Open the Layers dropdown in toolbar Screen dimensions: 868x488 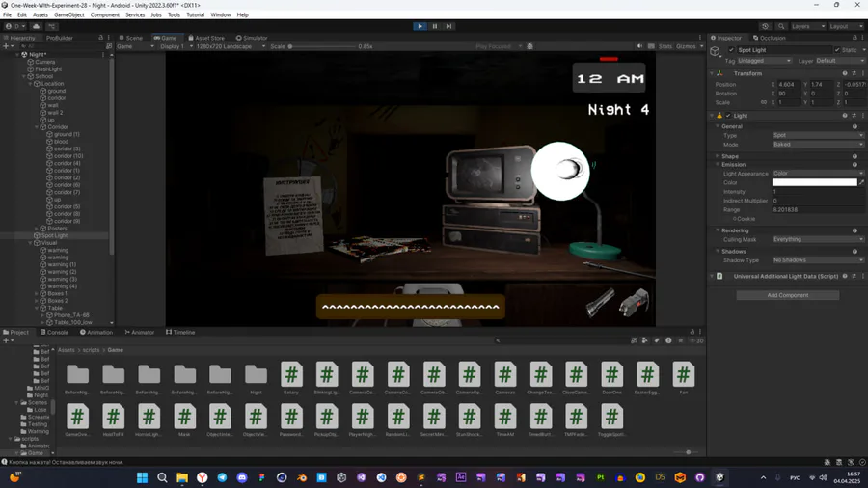(807, 26)
